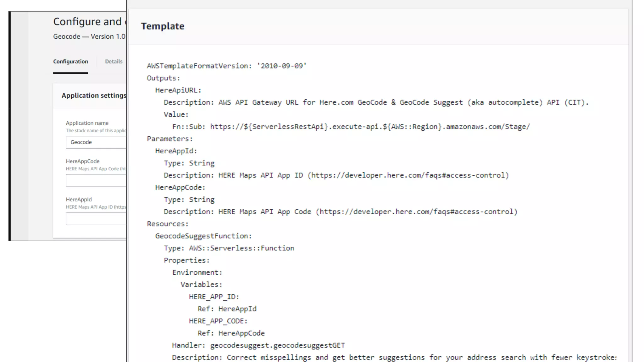Click the AWSTemplateFormatVersion line in template
The width and height of the screenshot is (644, 362).
(x=226, y=66)
